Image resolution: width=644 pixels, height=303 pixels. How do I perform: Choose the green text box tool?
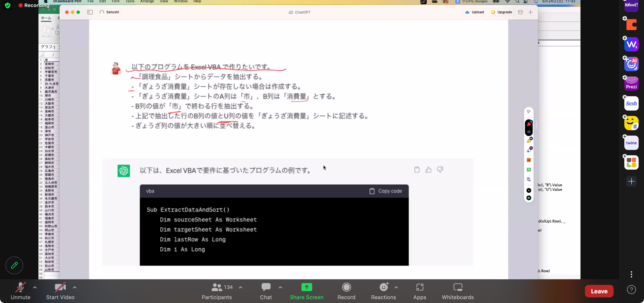point(528,170)
